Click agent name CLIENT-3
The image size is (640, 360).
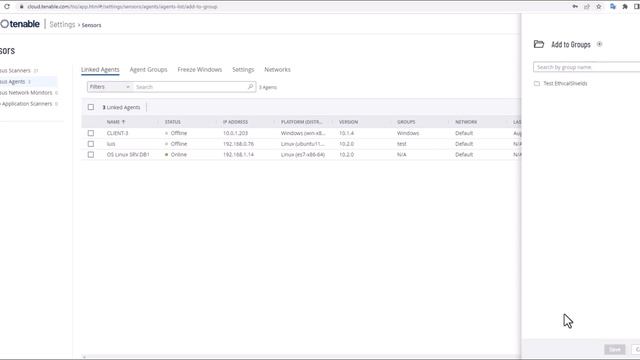point(117,133)
